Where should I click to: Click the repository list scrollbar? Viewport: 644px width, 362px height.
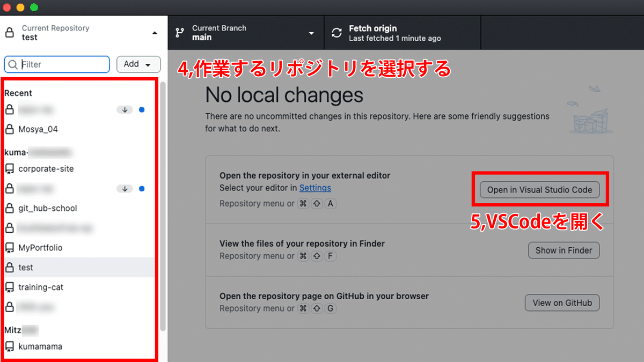click(x=163, y=206)
